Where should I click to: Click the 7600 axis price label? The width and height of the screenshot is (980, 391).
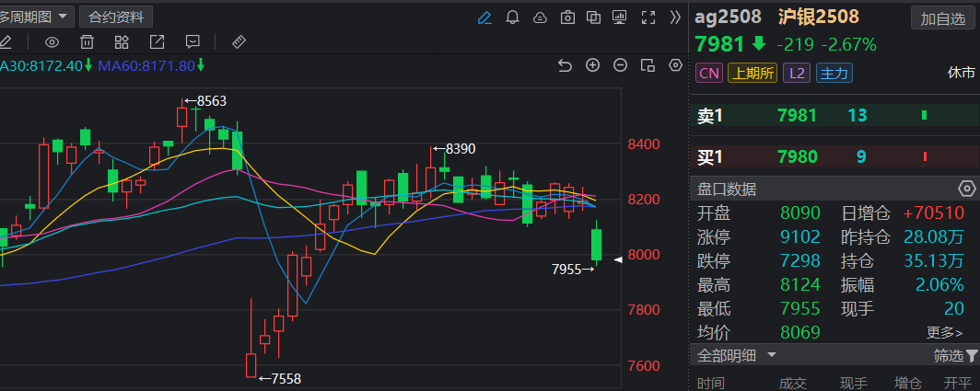point(644,365)
